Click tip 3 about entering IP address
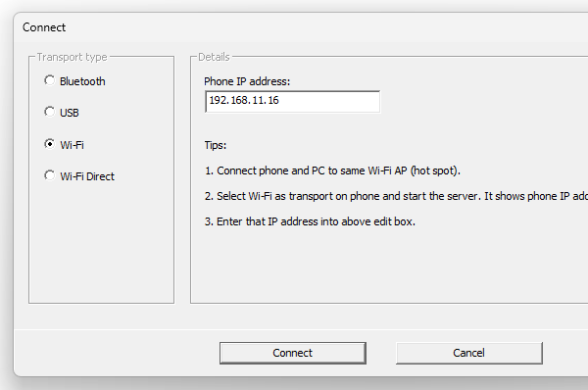 (x=310, y=221)
